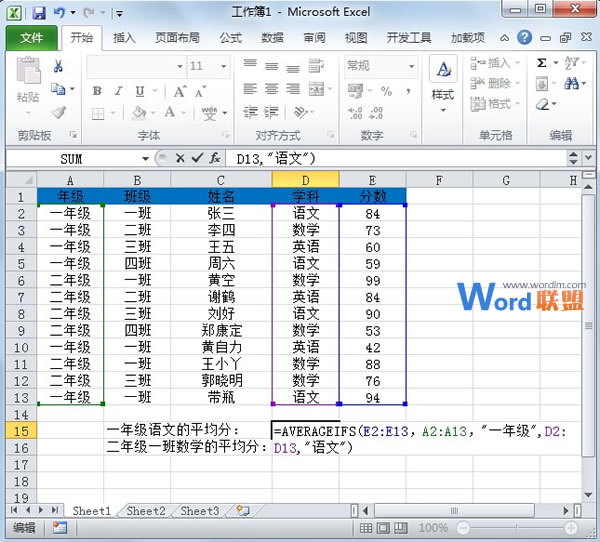
Task: Confirm formula with the checkmark icon
Action: click(x=197, y=158)
